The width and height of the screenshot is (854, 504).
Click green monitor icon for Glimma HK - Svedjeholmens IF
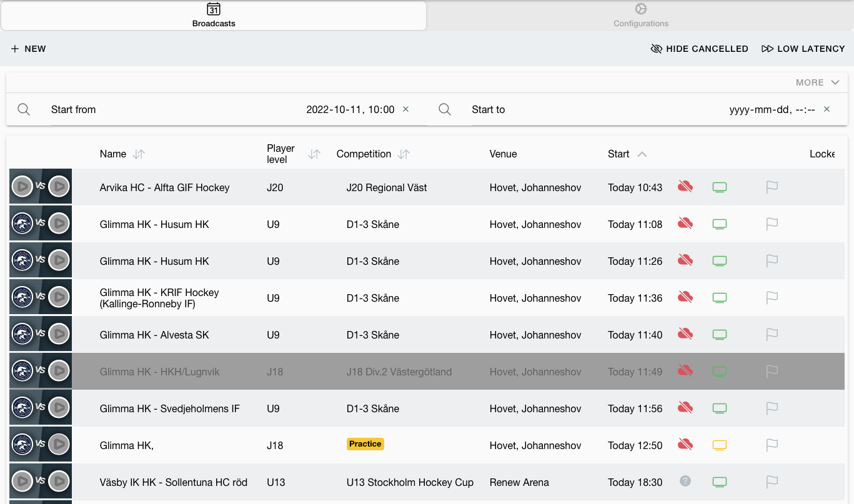pyautogui.click(x=720, y=408)
